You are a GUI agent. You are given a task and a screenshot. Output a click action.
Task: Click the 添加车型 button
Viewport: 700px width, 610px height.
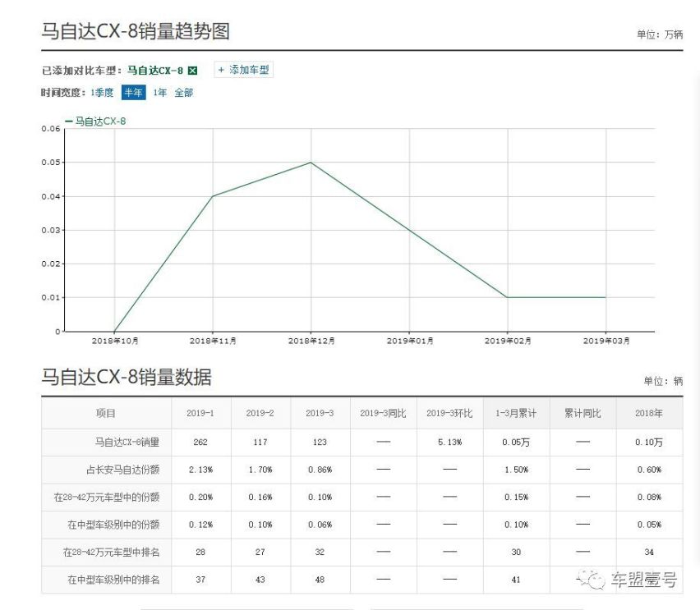[244, 70]
